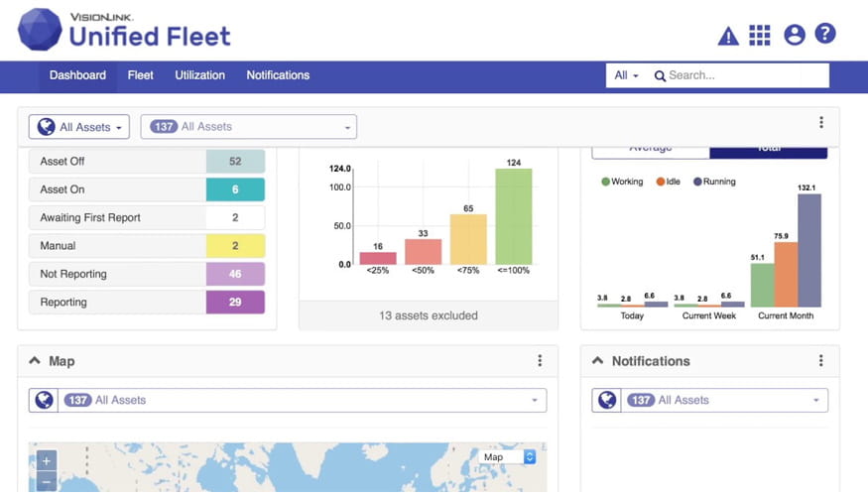The image size is (868, 496).
Task: Click the Current Week axis label
Action: point(709,315)
